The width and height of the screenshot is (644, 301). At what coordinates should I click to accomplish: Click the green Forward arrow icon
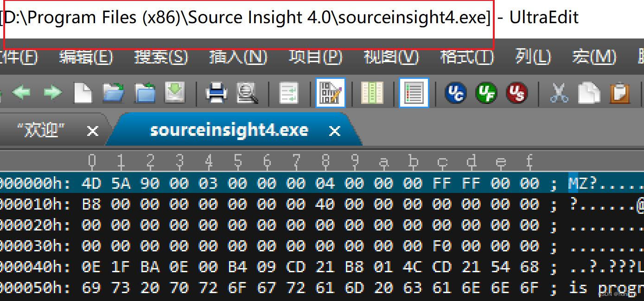52,93
